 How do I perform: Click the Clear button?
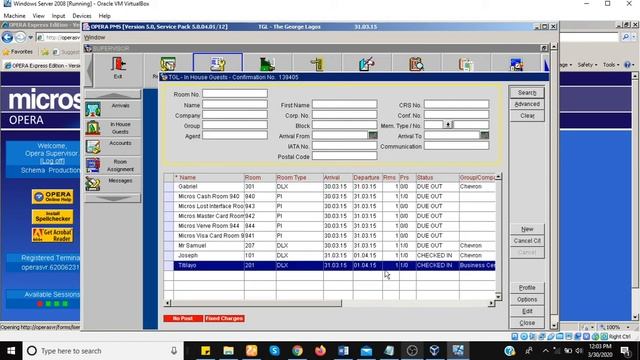527,116
